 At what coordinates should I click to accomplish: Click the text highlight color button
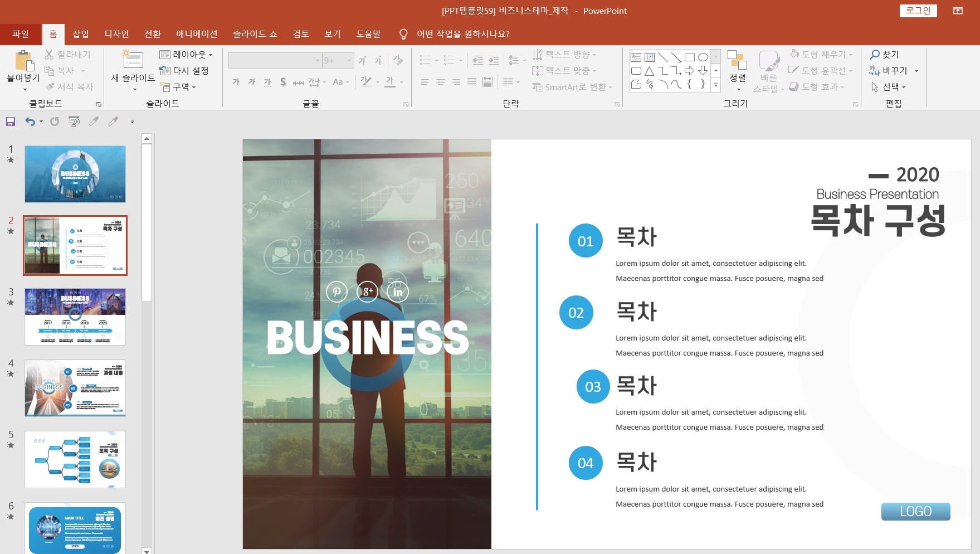(366, 82)
